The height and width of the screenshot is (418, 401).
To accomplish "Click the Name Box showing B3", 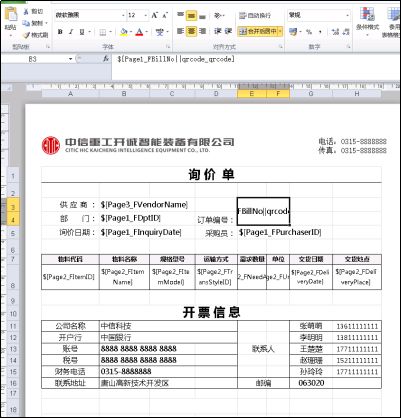I will click(33, 59).
